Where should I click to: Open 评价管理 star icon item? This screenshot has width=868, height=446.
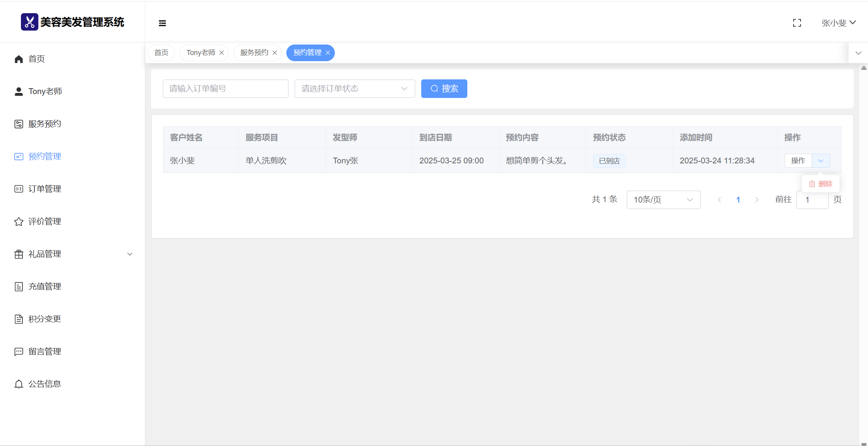pyautogui.click(x=45, y=221)
